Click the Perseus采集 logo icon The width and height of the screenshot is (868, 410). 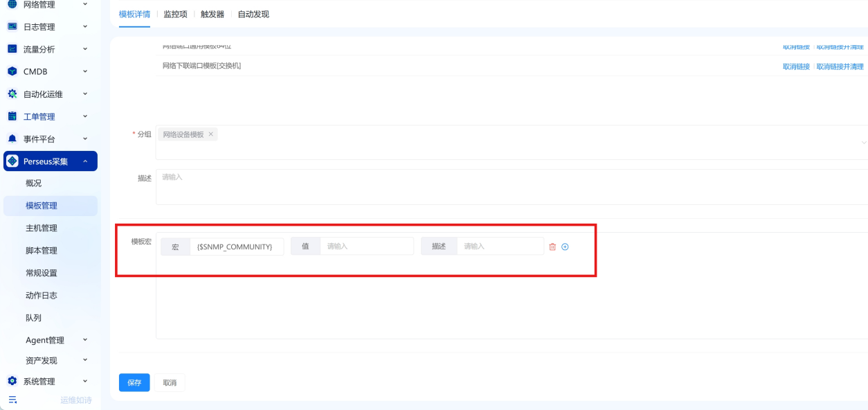pos(12,161)
